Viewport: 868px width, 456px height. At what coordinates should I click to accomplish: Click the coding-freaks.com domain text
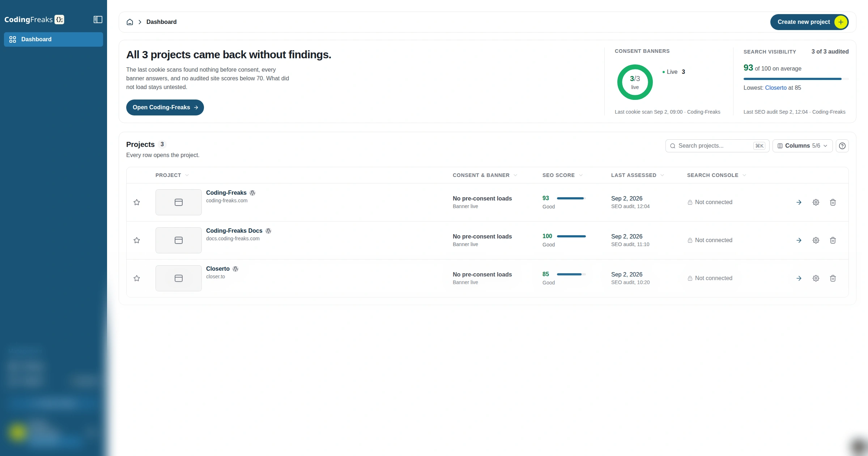tap(227, 201)
